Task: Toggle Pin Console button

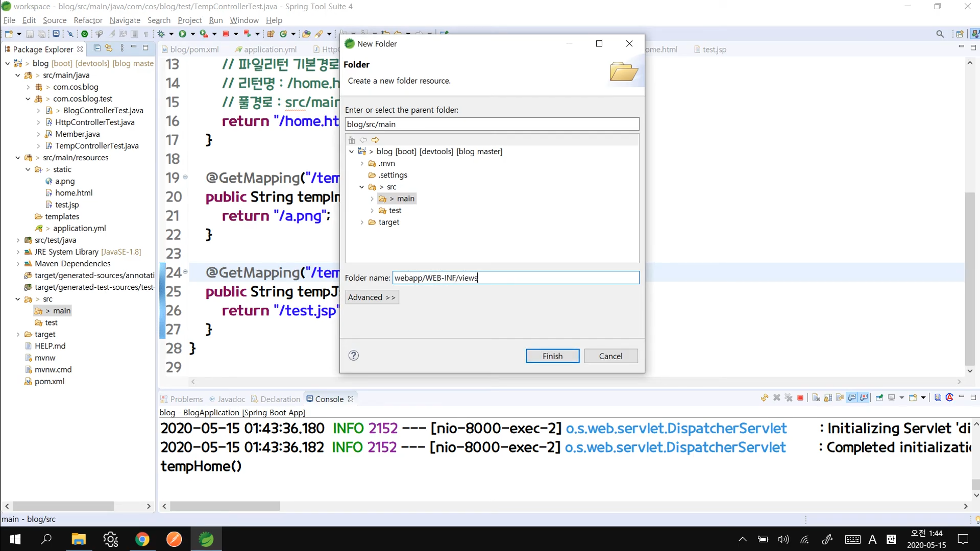Action: coord(879,398)
